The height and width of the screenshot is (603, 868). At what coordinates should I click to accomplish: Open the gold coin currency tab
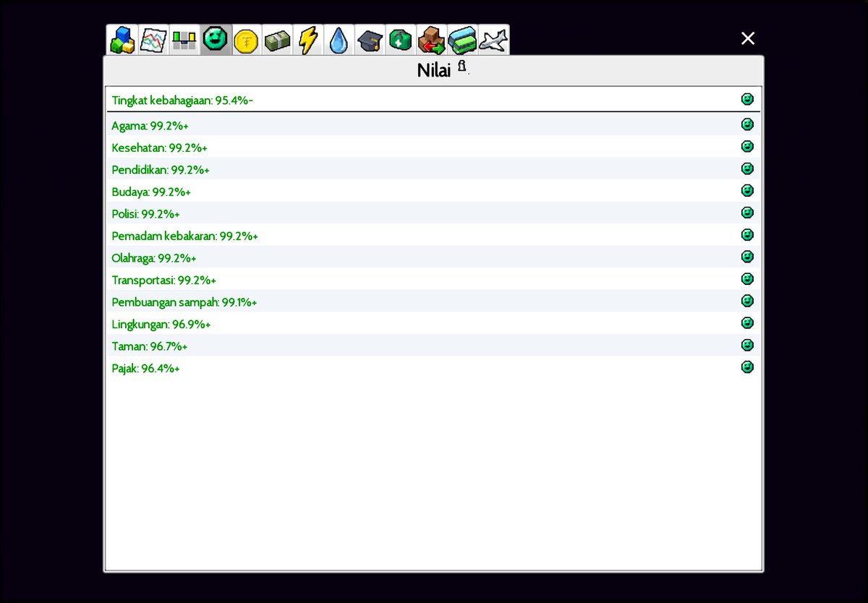pos(247,40)
